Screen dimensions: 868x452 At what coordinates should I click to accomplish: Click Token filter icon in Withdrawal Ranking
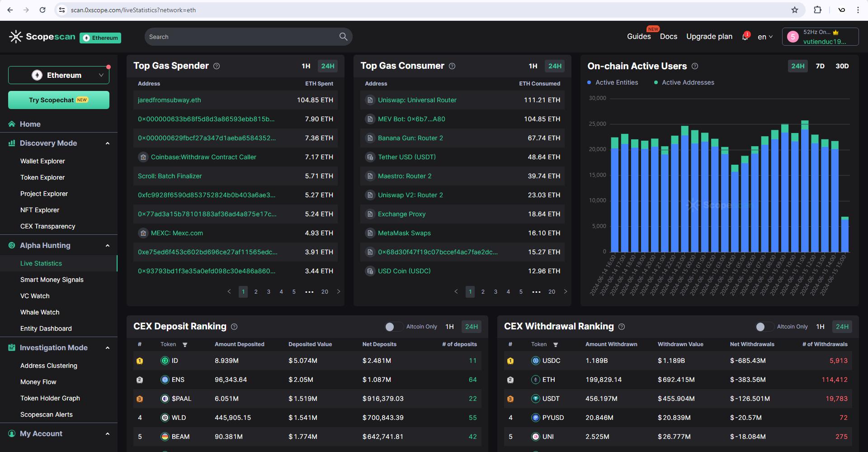point(556,345)
